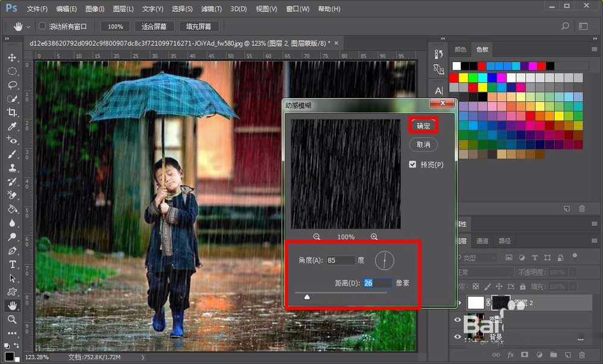The height and width of the screenshot is (364, 603).
Task: Click the Add Layer Style fx icon
Action: click(511, 354)
